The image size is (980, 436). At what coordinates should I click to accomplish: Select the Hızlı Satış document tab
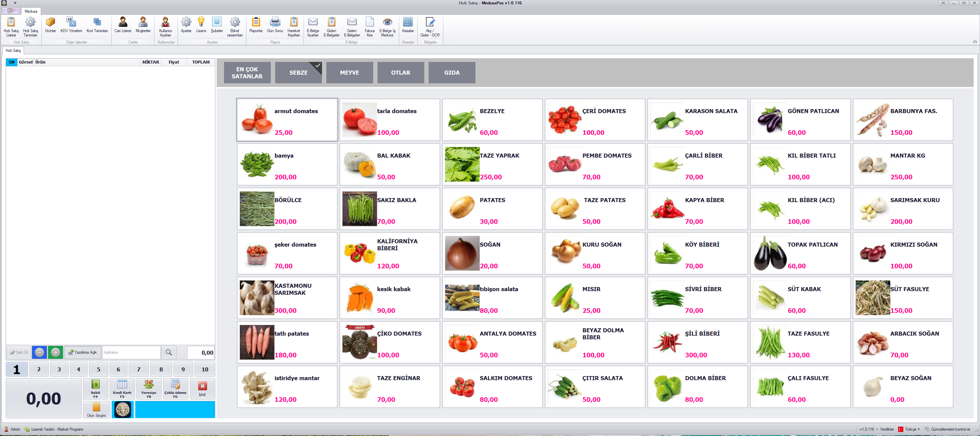click(13, 50)
